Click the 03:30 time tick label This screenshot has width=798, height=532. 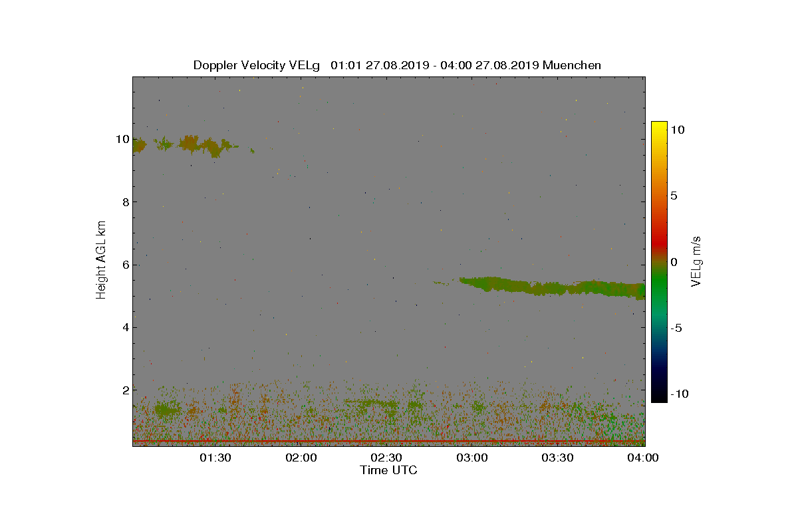pos(557,458)
